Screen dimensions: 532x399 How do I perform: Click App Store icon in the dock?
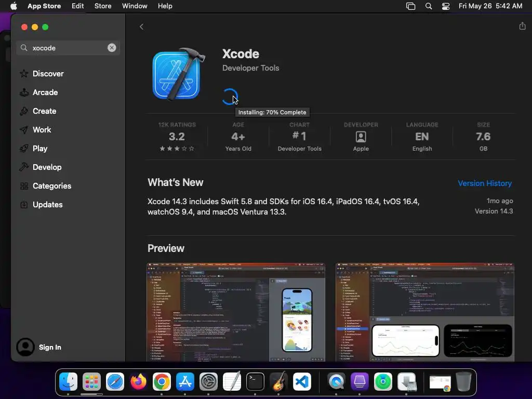tap(185, 382)
